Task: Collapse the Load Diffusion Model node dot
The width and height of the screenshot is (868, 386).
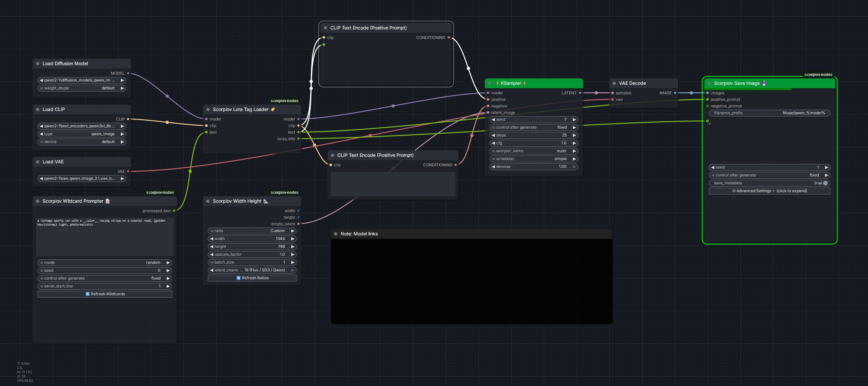Action: 38,64
